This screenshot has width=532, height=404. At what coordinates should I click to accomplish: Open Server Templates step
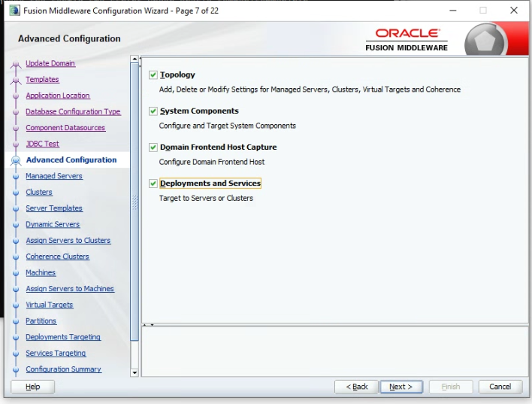coord(54,208)
